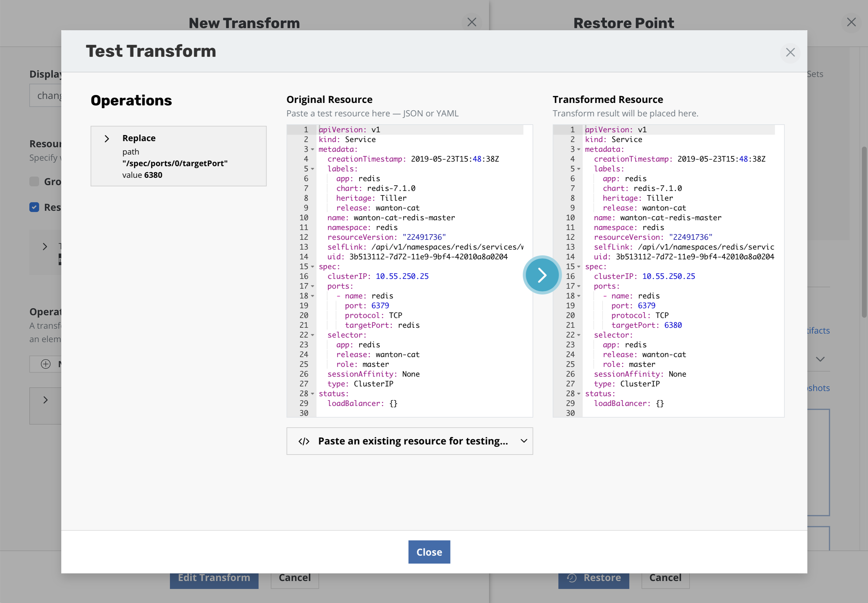This screenshot has width=868, height=603.
Task: Check the Gro checkbox on the left panel
Action: (x=34, y=181)
